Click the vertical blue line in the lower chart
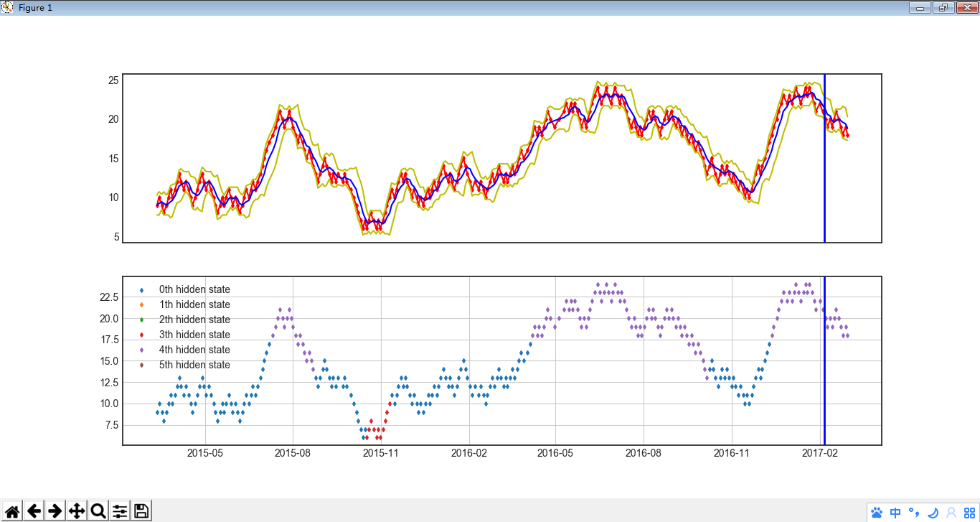 [824, 360]
